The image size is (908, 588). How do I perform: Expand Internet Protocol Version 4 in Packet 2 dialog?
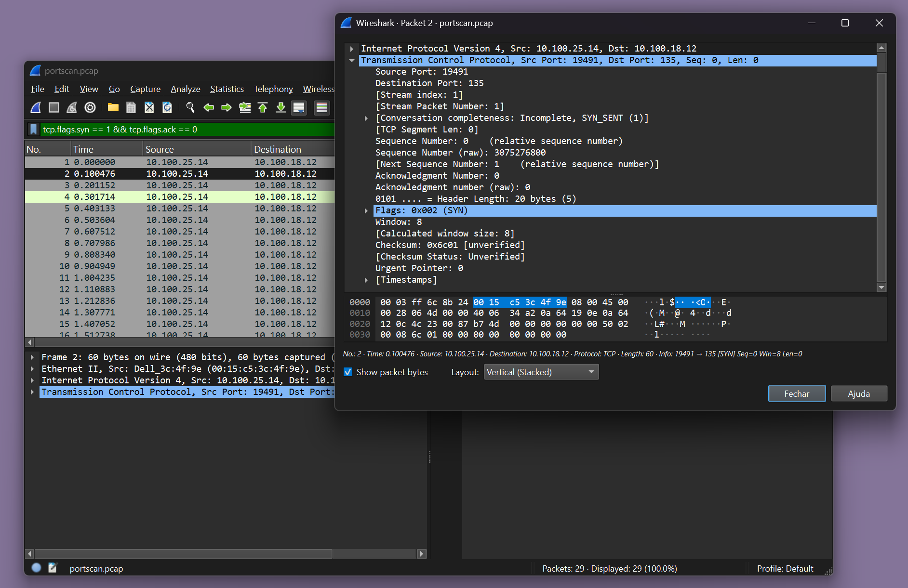pos(352,49)
